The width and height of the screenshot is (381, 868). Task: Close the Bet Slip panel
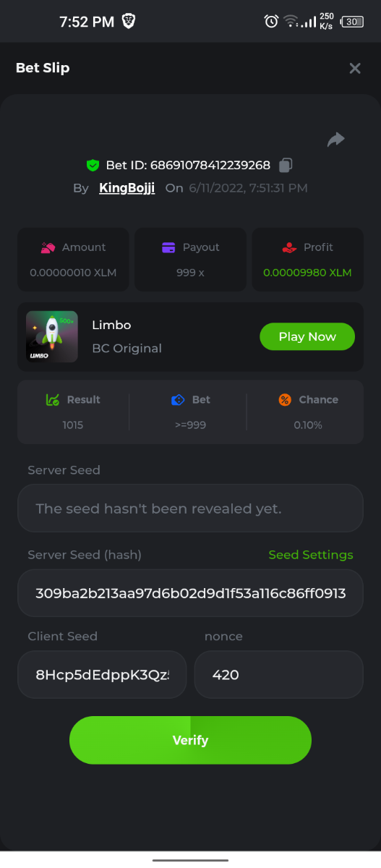coord(355,68)
